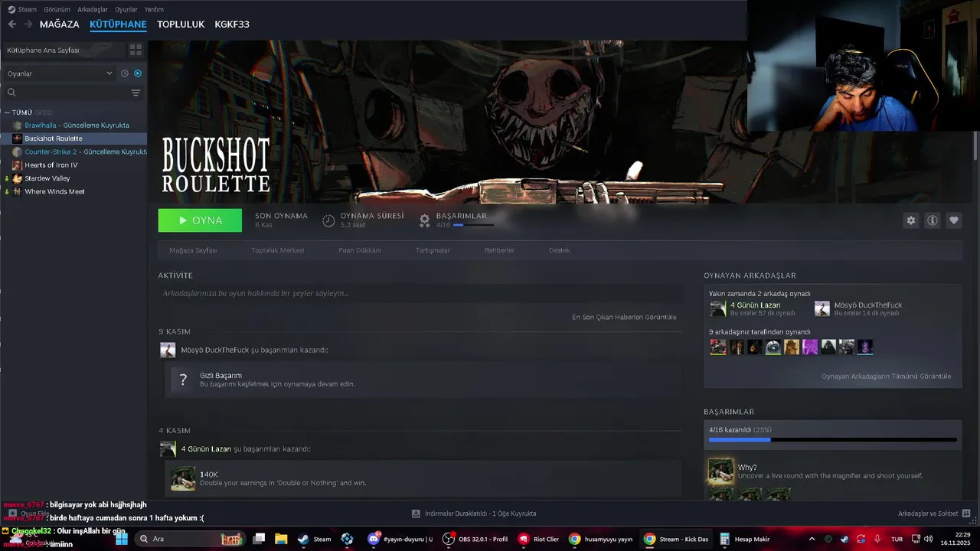Open the Oyunlar menu in the menu bar

(126, 9)
